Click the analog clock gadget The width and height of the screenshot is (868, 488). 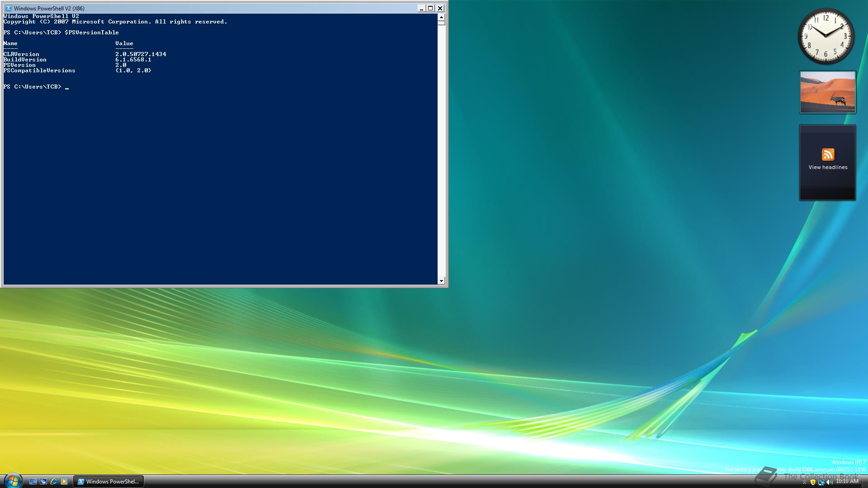[826, 36]
